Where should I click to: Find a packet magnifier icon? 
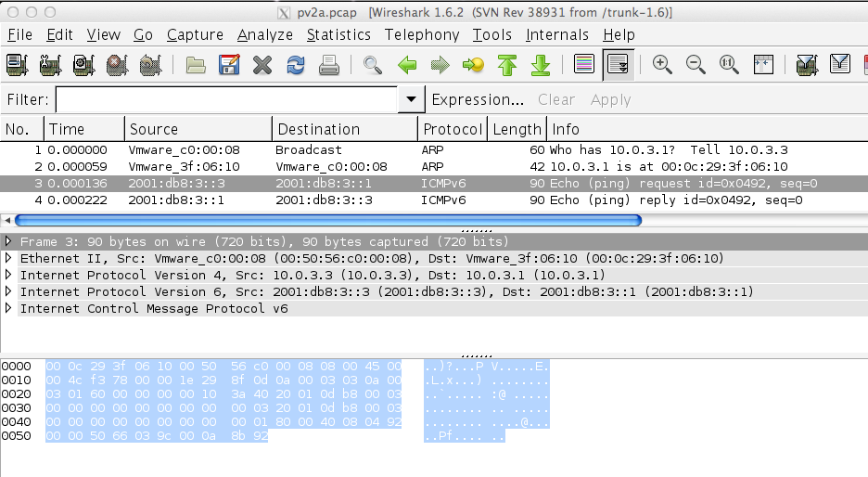coord(373,65)
